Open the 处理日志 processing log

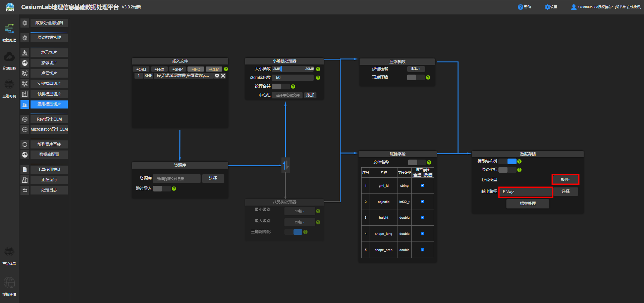point(49,190)
